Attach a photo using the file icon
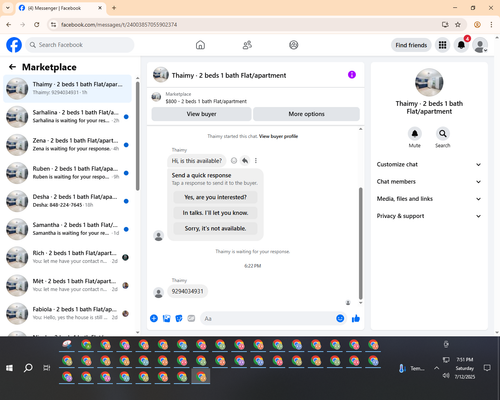500x400 pixels. click(166, 318)
